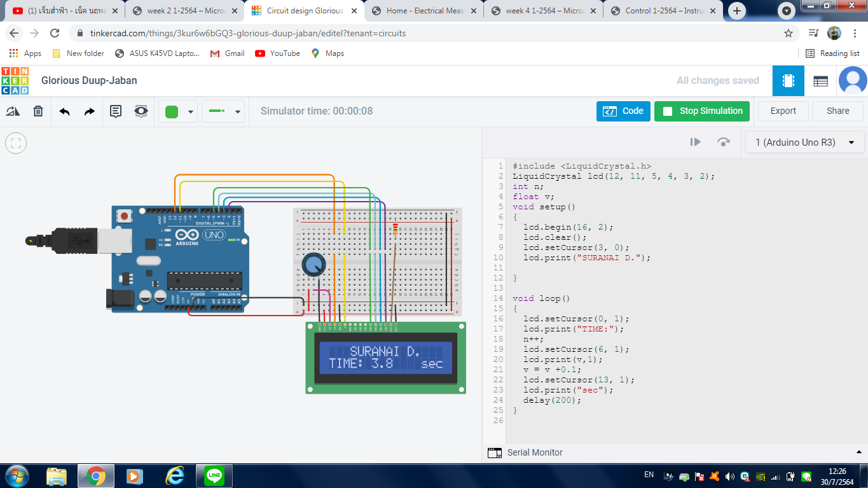The width and height of the screenshot is (868, 488).
Task: Open File Explorer from taskbar
Action: (57, 475)
